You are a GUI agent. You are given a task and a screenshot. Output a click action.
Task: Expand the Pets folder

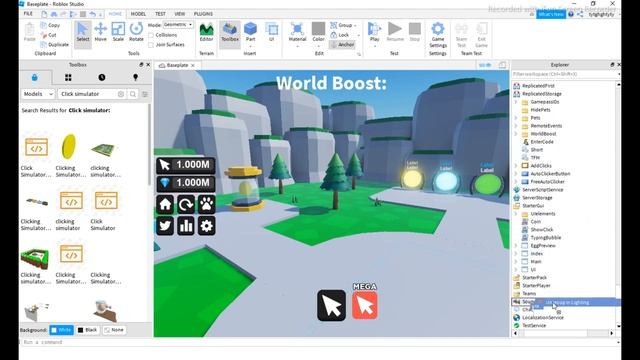click(x=516, y=118)
